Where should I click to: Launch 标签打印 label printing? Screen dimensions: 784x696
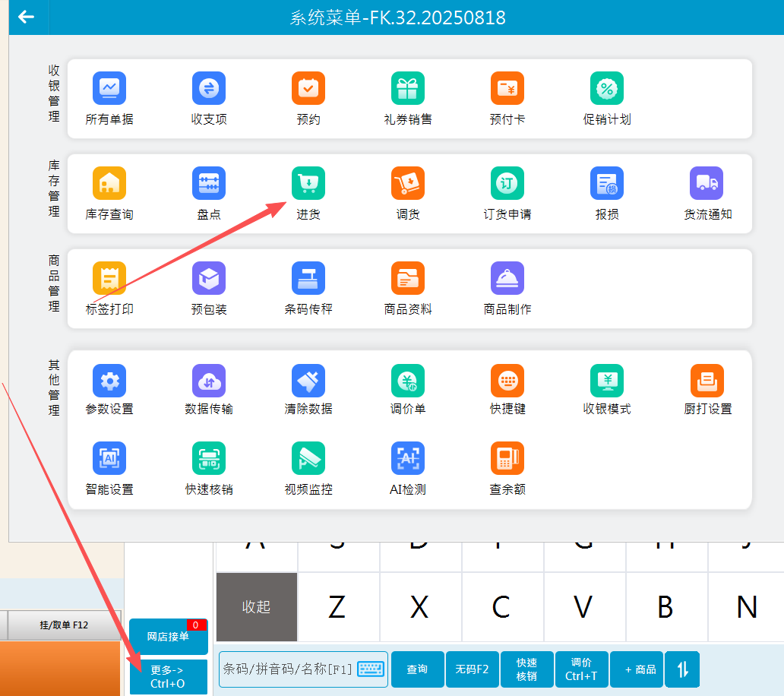click(109, 279)
